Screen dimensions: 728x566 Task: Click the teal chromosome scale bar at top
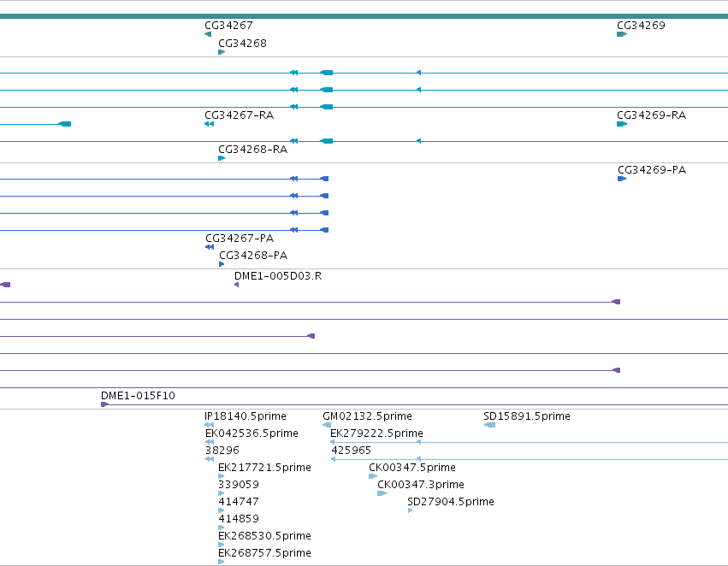coord(364,17)
